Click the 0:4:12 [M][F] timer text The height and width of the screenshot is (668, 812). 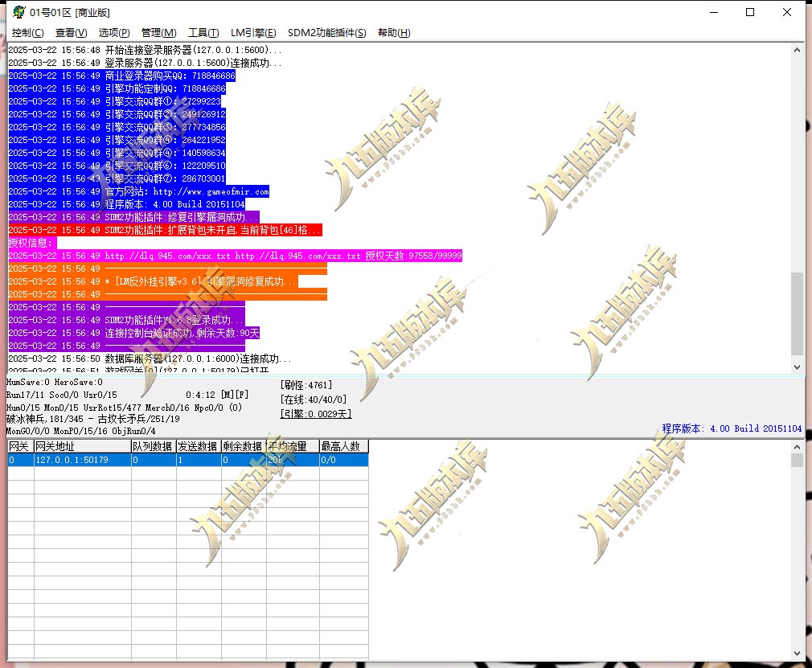pos(217,395)
